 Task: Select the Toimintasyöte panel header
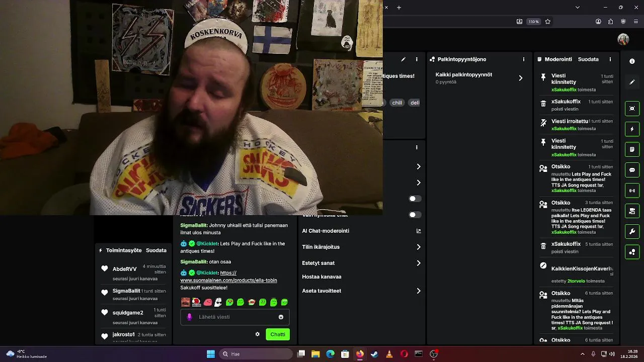(x=124, y=250)
